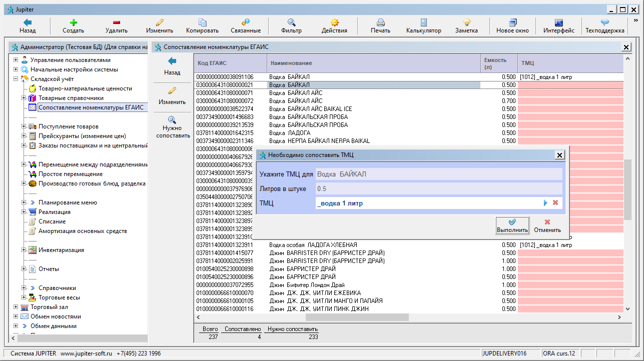Expand Управление пользователями tree node

coord(16,60)
